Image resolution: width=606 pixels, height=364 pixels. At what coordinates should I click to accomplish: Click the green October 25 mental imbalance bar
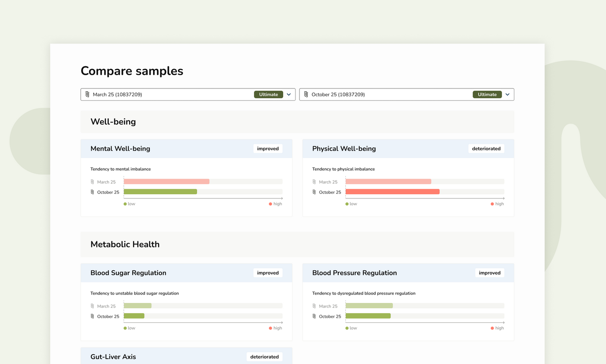160,192
